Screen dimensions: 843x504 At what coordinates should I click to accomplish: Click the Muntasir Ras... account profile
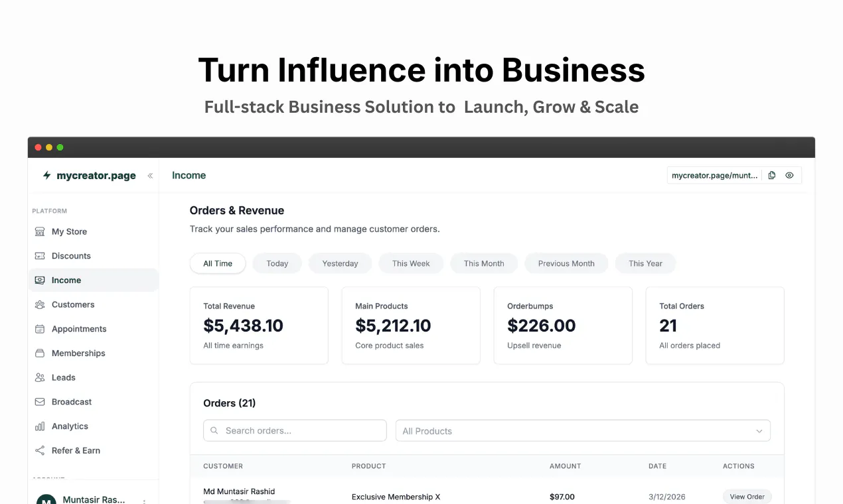(94, 499)
